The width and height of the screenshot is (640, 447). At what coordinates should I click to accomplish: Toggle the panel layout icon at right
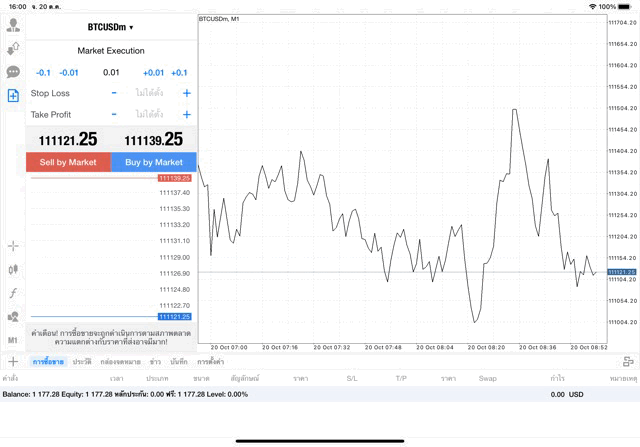click(x=627, y=361)
